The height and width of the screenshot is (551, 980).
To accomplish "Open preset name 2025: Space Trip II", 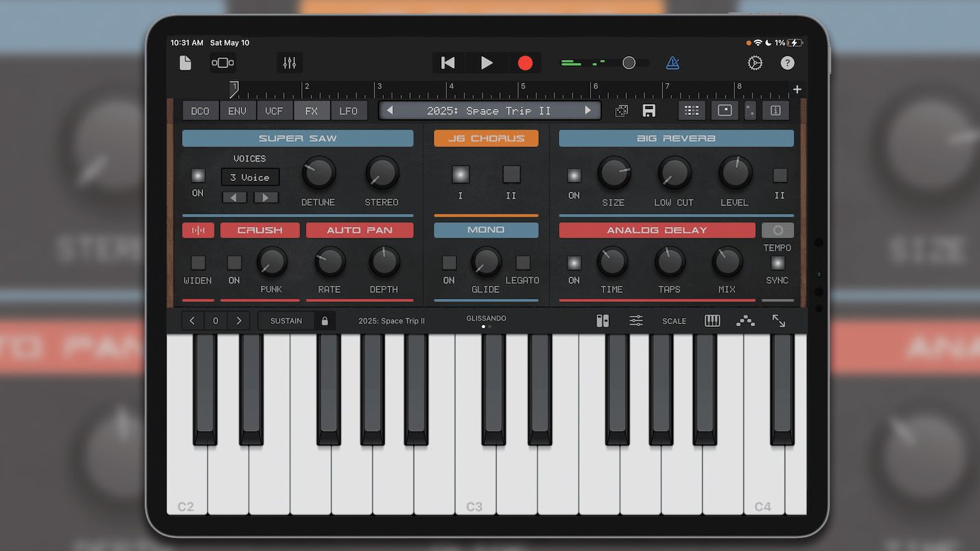I will 489,111.
